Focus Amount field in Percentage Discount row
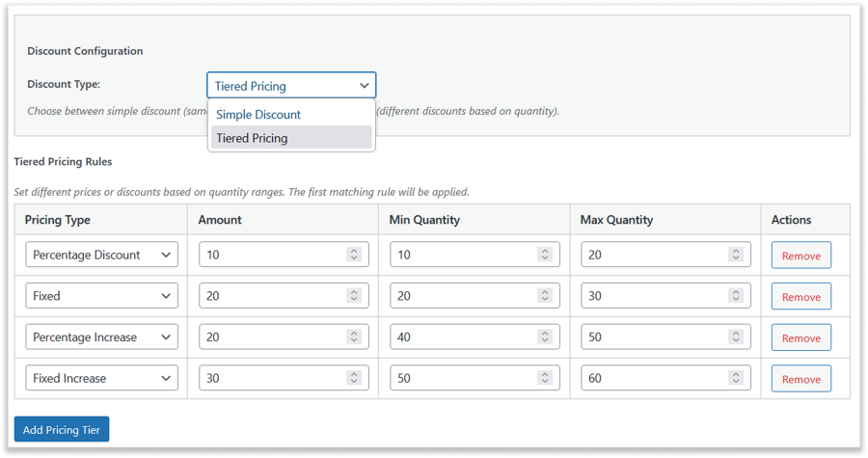The image size is (868, 458). coord(284,255)
